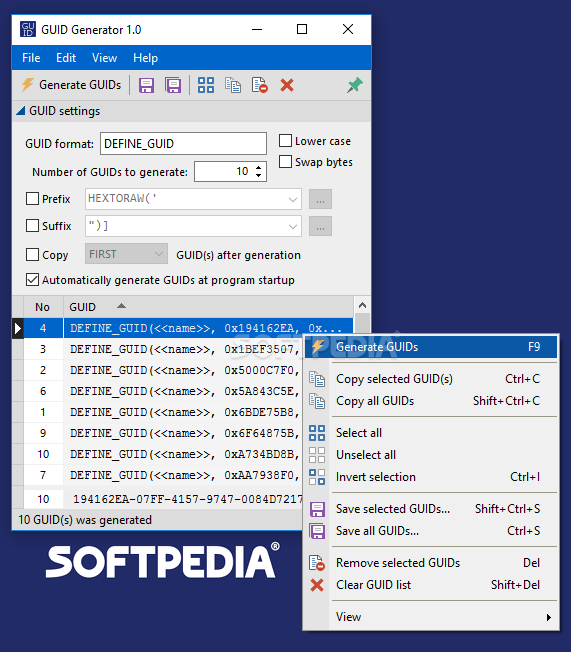Viewport: 571px width, 652px height.
Task: Choose Unselect all menu entry
Action: coord(431,455)
